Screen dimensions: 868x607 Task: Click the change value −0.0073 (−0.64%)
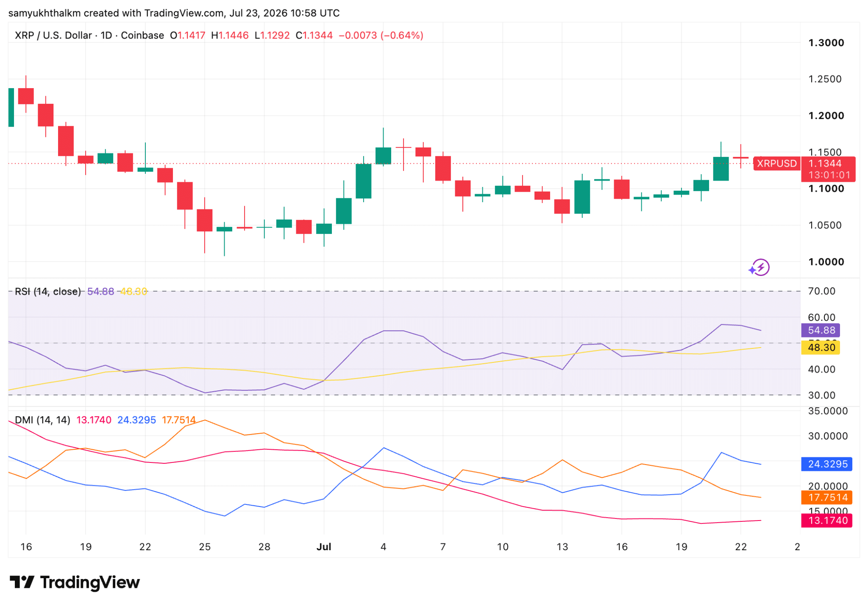381,35
